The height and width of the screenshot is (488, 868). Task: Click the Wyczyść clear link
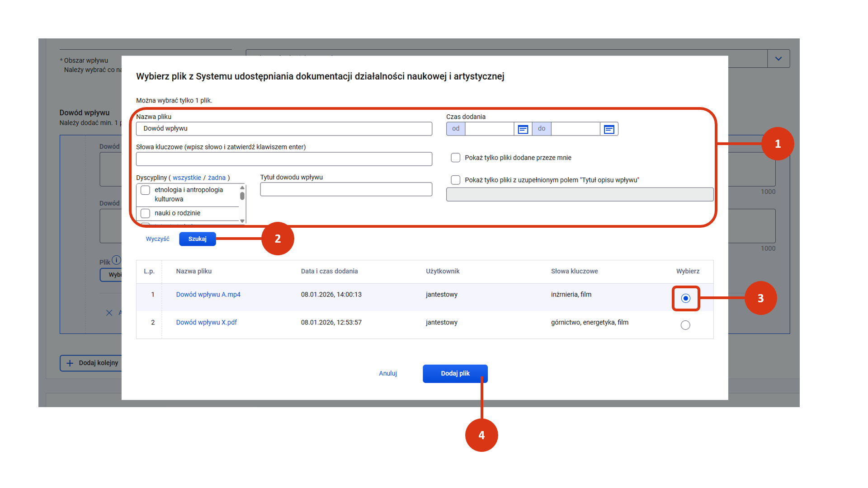pos(157,239)
